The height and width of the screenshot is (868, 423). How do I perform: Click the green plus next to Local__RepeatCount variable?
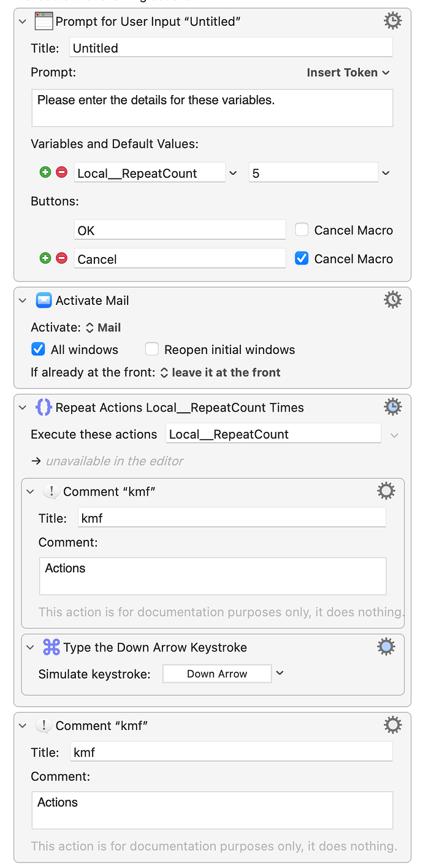45,173
